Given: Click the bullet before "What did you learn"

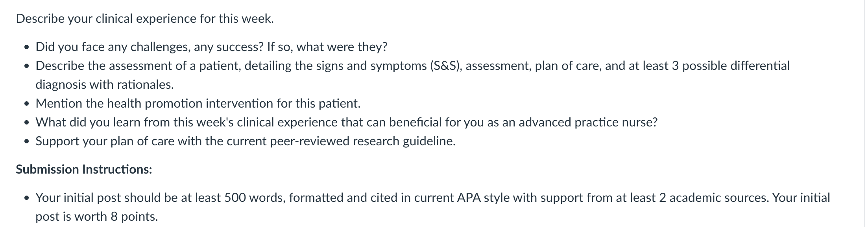Looking at the screenshot, I should pyautogui.click(x=26, y=123).
